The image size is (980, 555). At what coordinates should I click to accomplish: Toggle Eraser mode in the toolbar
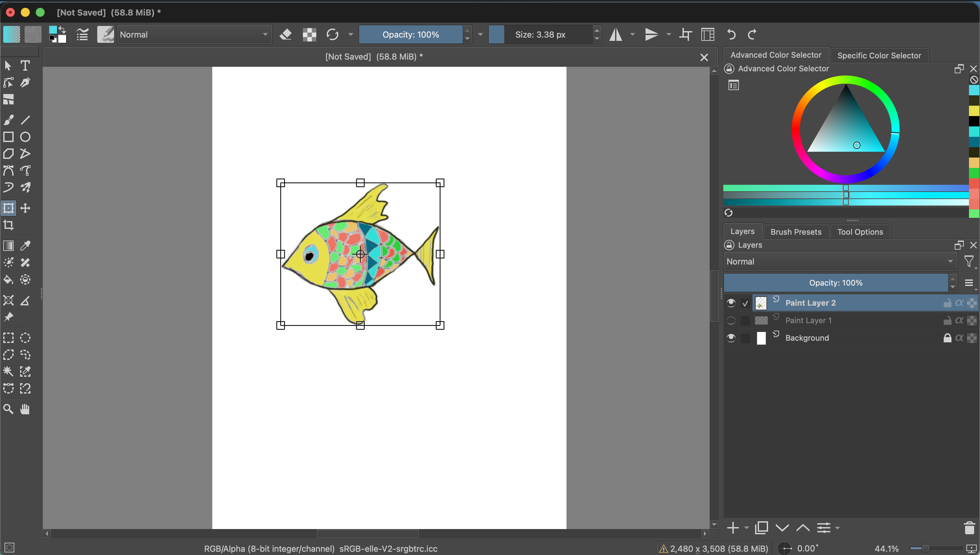286,35
